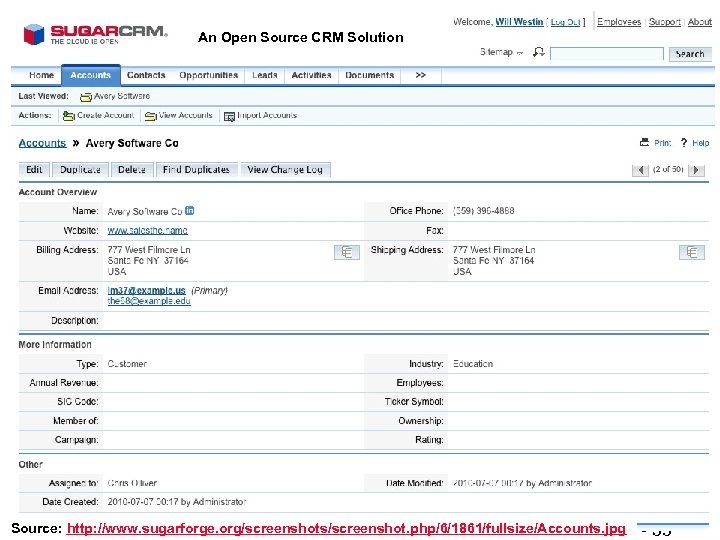This screenshot has width=720, height=540.
Task: Open the www.salesthe.name website link
Action: 147,230
